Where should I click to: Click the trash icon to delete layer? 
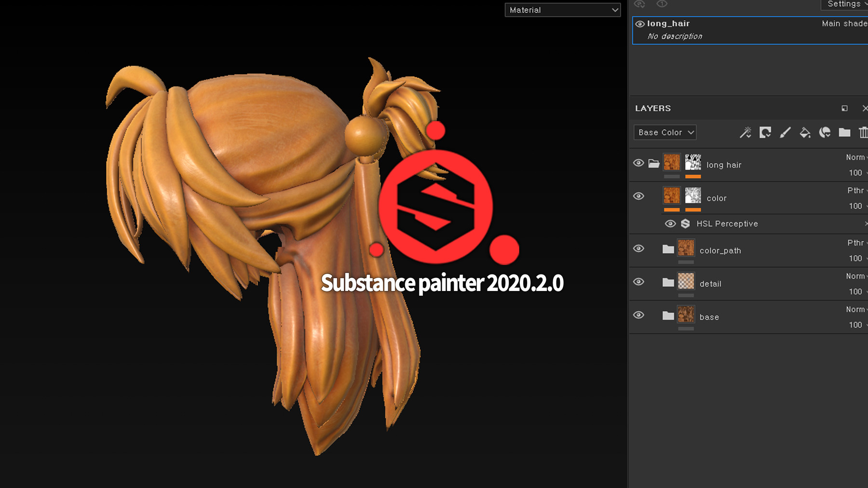(863, 132)
